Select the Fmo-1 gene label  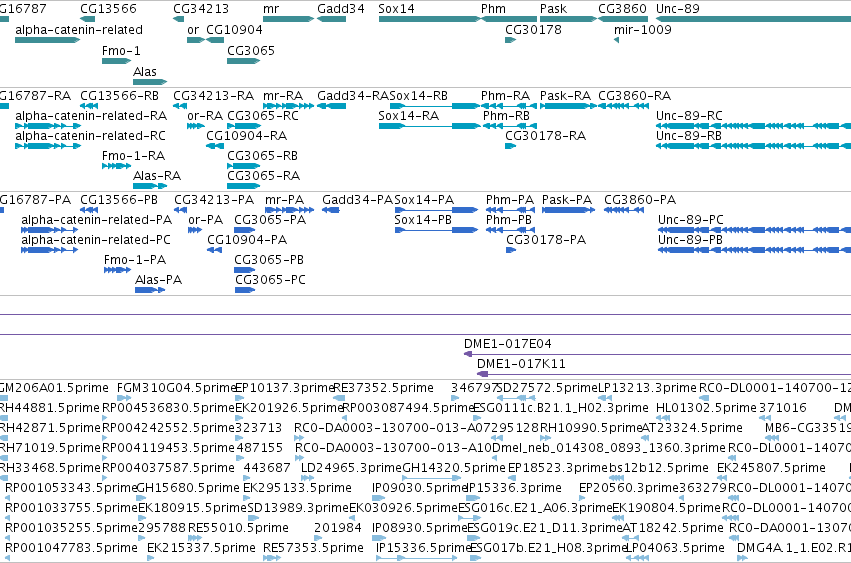(121, 51)
